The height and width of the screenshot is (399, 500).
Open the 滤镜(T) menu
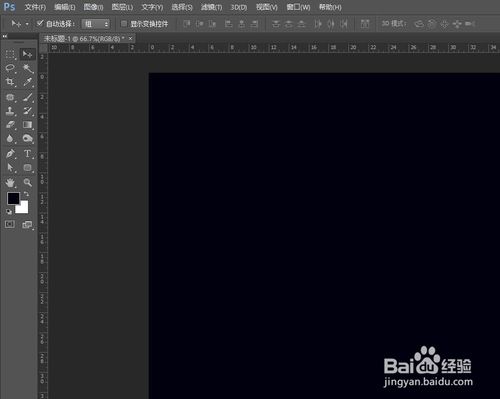coord(211,7)
